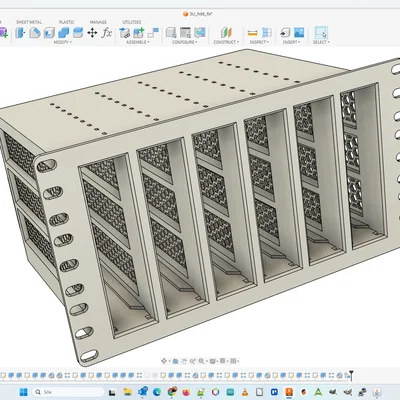Select the Fillet tool
400x400 pixels.
(x=35, y=33)
